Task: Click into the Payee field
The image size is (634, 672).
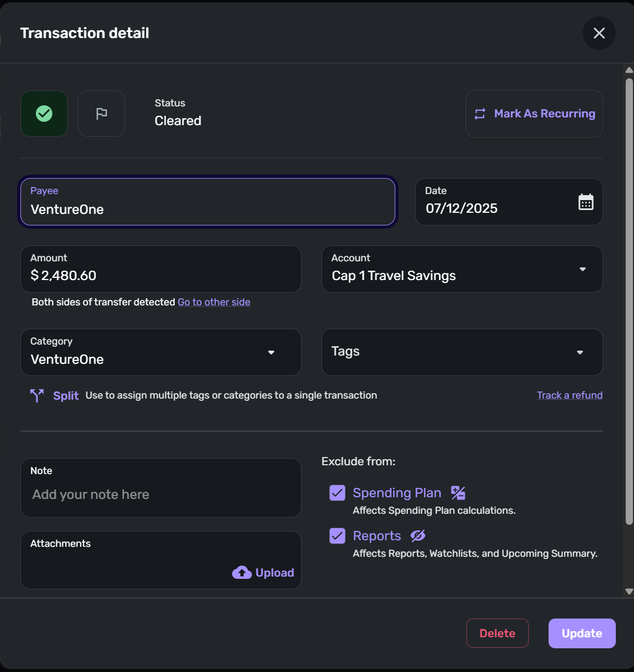Action: [x=207, y=202]
